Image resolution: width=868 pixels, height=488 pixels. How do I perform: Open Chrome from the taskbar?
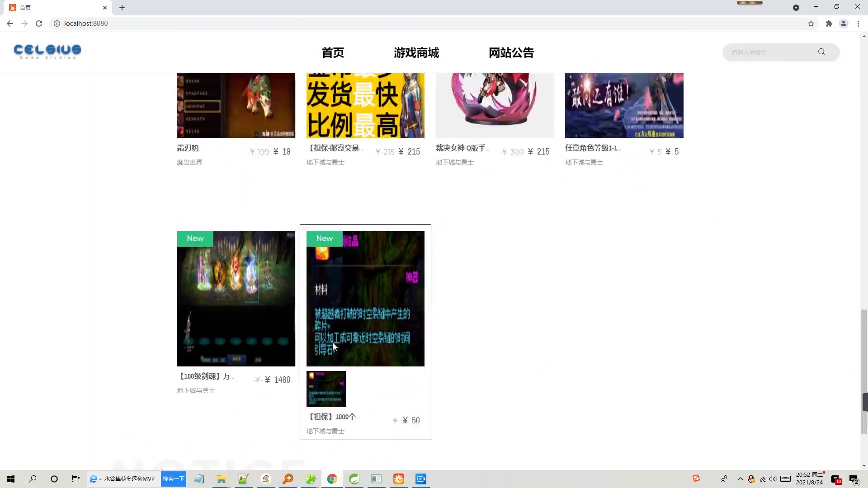point(332,479)
